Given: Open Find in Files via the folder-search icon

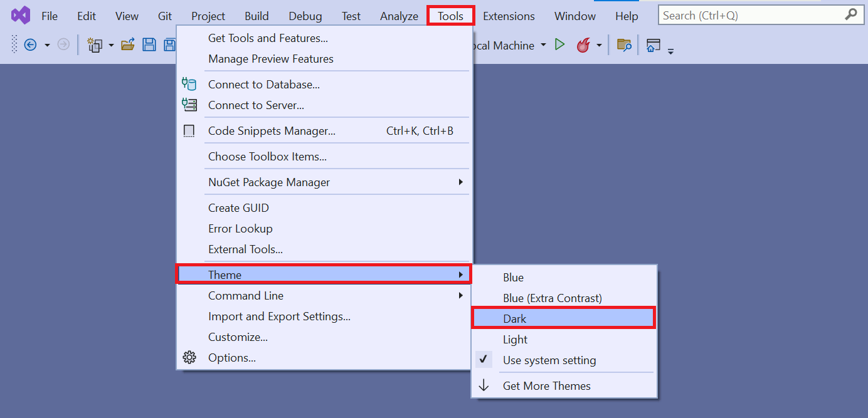Looking at the screenshot, I should click(623, 44).
